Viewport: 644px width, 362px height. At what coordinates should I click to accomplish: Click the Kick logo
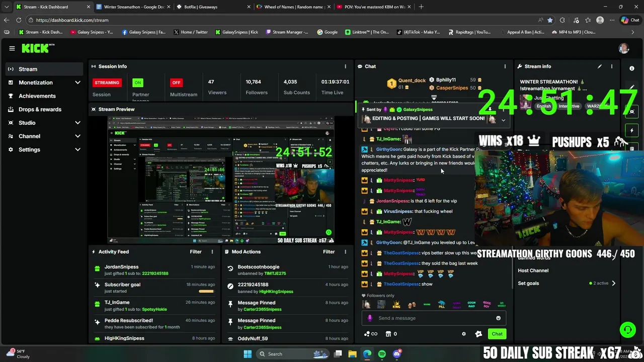point(38,48)
